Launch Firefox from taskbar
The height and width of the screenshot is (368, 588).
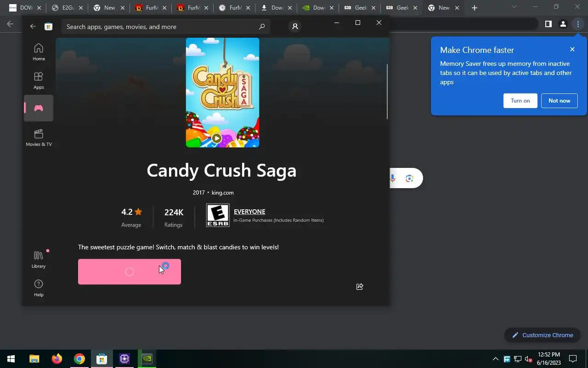[x=57, y=359]
